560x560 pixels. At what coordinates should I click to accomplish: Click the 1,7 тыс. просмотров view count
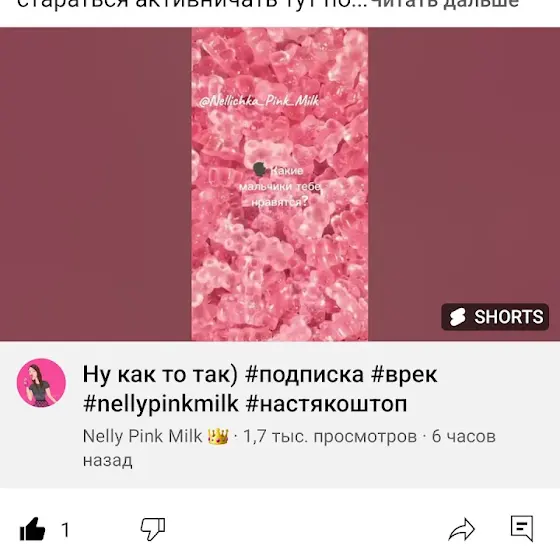[x=330, y=436]
